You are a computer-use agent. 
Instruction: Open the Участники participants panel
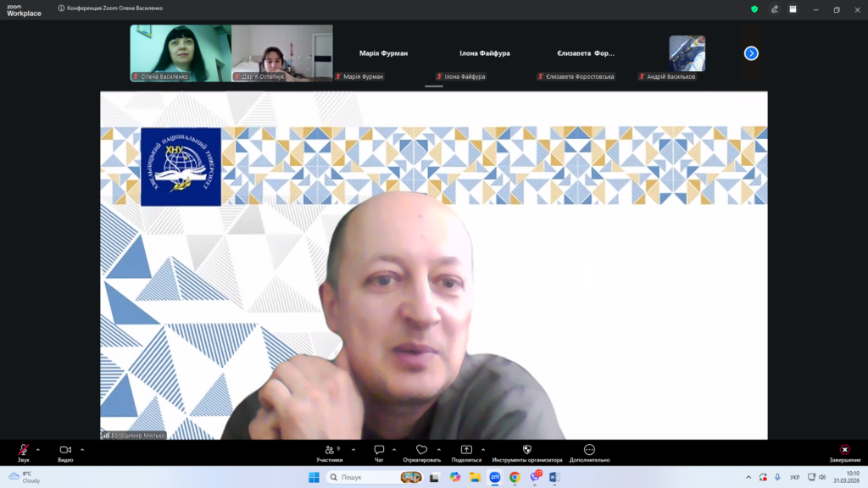(x=329, y=450)
